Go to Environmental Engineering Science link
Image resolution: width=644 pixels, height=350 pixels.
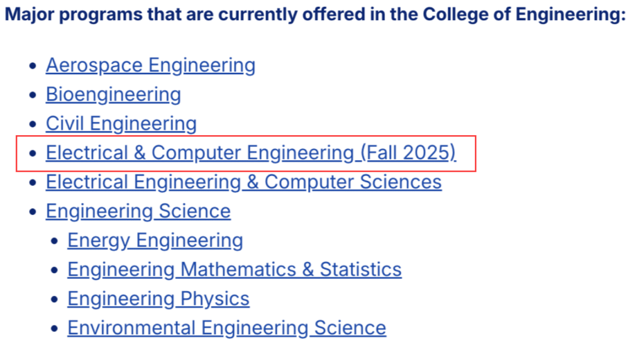(x=226, y=327)
